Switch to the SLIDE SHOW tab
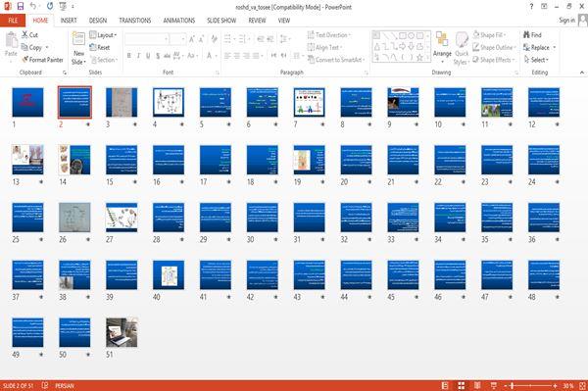Image resolution: width=588 pixels, height=391 pixels. tap(221, 21)
